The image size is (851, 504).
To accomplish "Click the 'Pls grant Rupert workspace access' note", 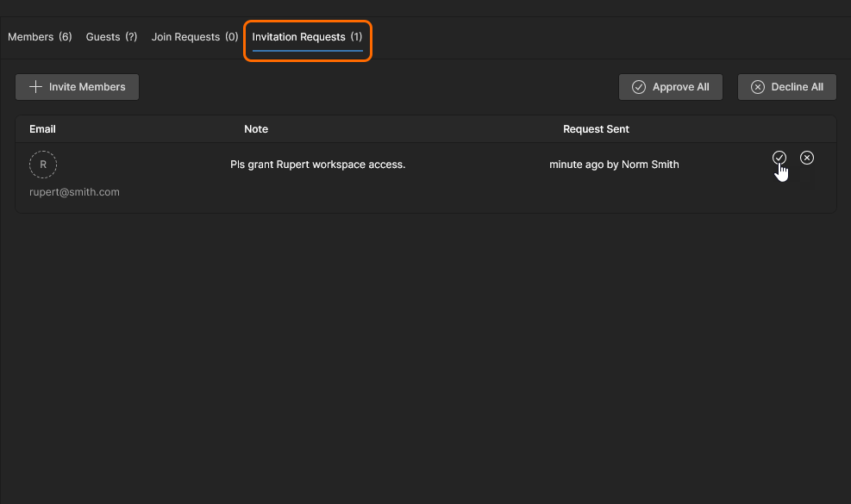I will [317, 165].
